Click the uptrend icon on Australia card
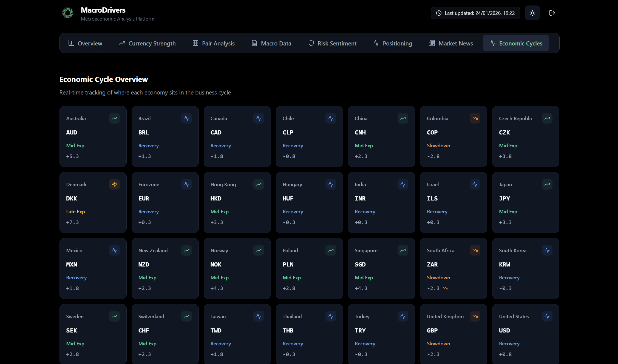This screenshot has height=364, width=618. tap(114, 118)
